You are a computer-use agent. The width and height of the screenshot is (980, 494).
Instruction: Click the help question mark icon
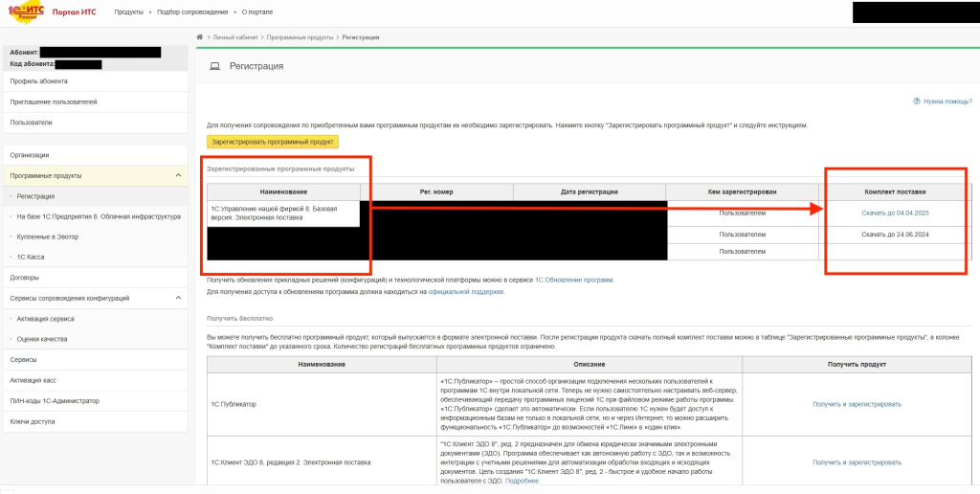[917, 101]
